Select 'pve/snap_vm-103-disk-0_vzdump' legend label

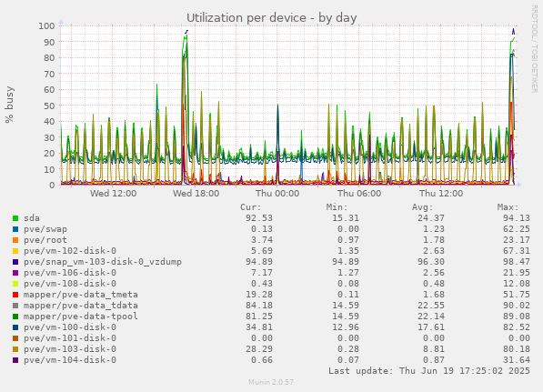(x=103, y=262)
